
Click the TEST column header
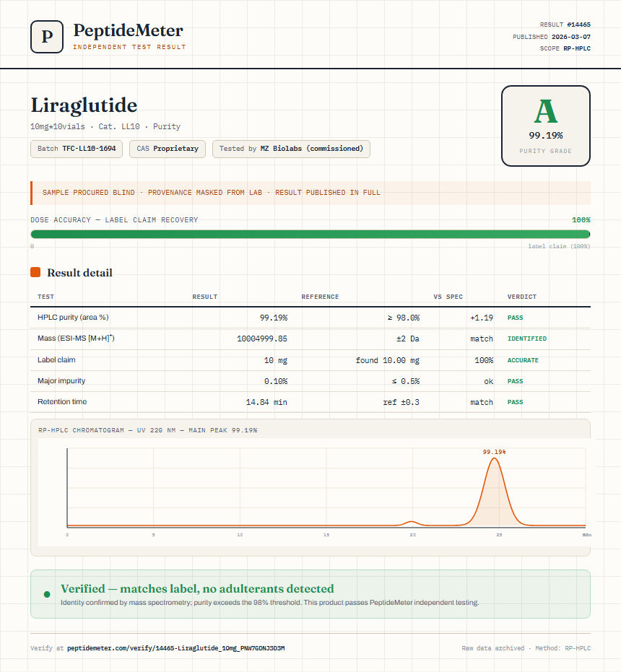click(46, 297)
